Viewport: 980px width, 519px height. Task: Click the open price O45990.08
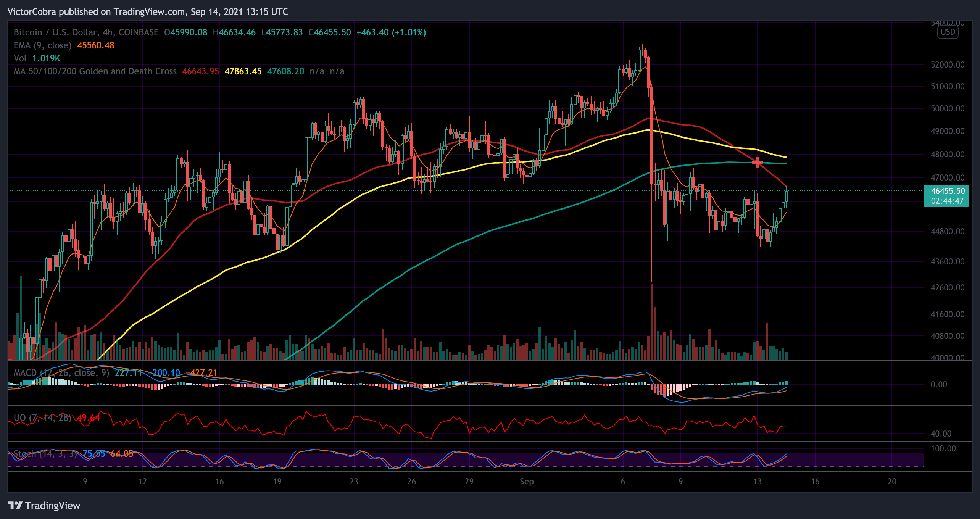coord(186,32)
